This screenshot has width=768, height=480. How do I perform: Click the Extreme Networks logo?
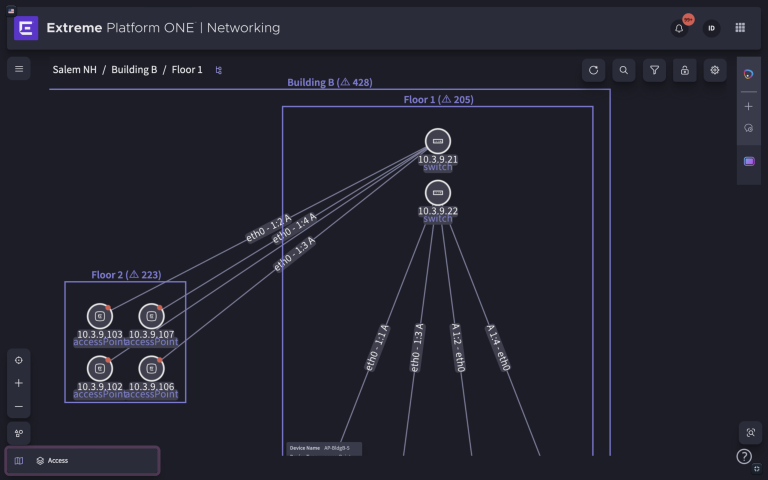[x=26, y=28]
